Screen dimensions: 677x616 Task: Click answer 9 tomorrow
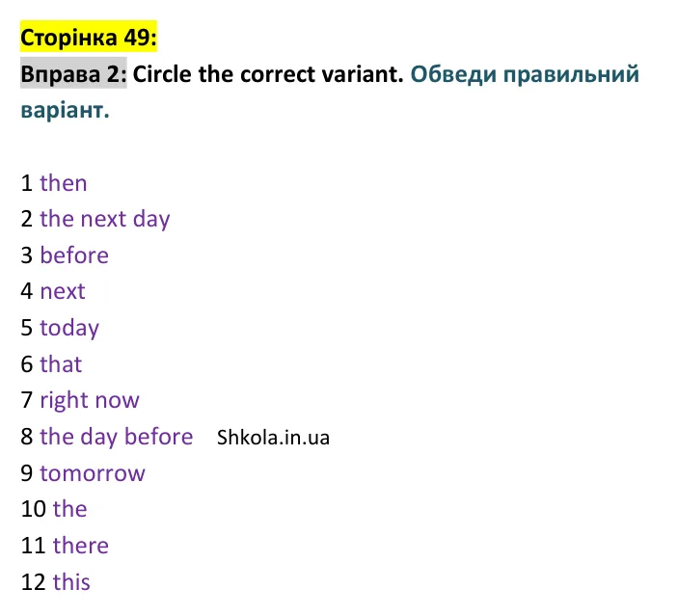[93, 473]
